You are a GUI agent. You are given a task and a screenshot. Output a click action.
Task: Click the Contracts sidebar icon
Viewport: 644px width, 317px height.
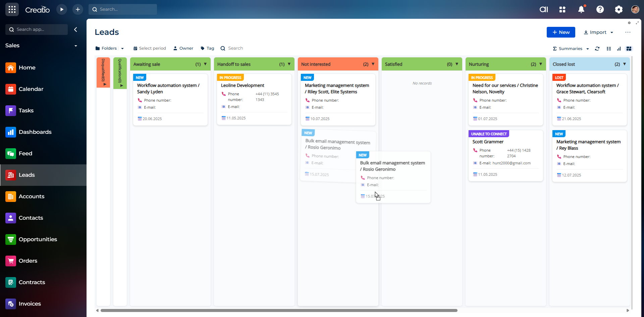tap(11, 282)
